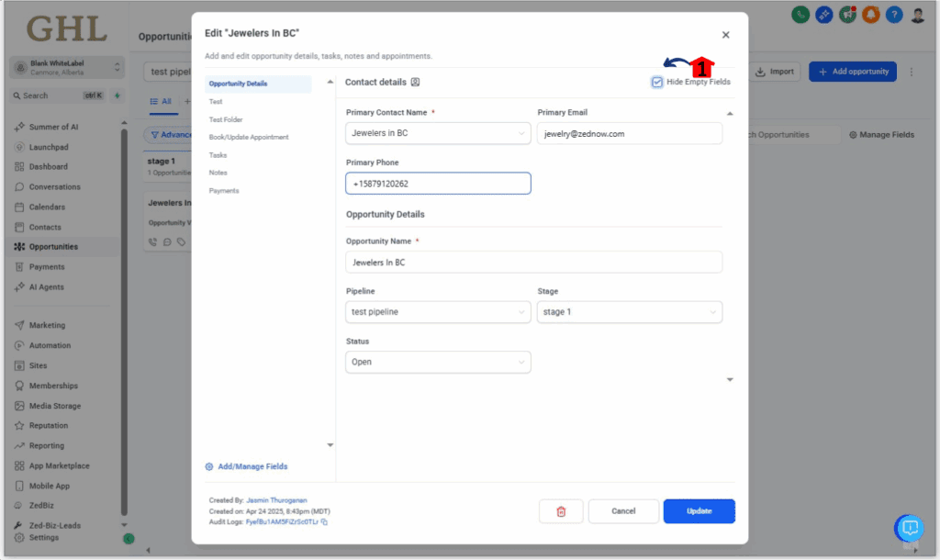Click the red trash delete button
This screenshot has width=940, height=560.
[x=561, y=511]
